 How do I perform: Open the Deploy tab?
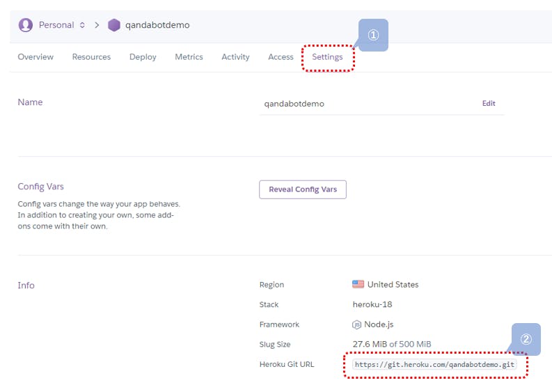point(143,57)
